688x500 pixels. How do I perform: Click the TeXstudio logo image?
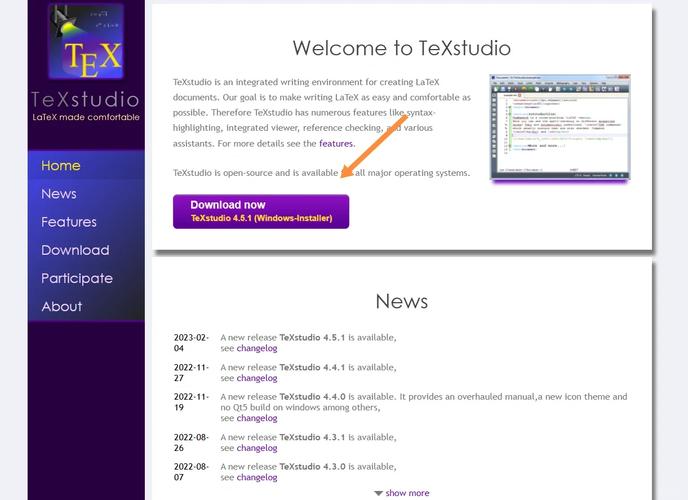pos(86,41)
